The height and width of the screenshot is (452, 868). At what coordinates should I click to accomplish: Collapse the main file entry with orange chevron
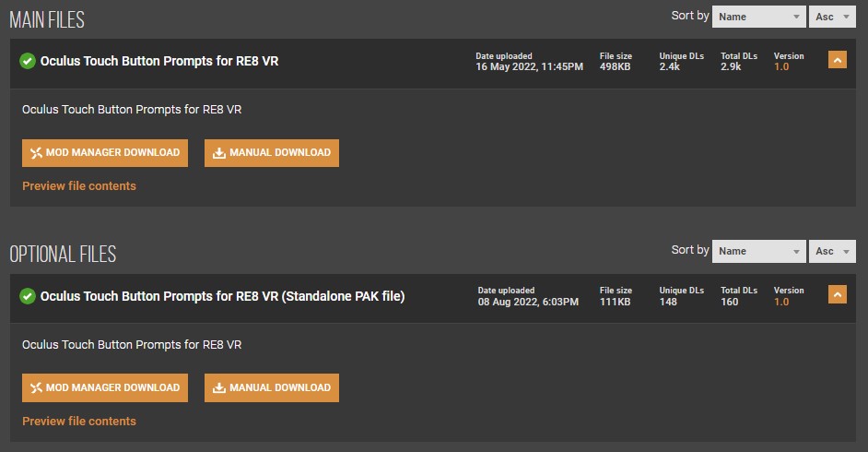837,60
